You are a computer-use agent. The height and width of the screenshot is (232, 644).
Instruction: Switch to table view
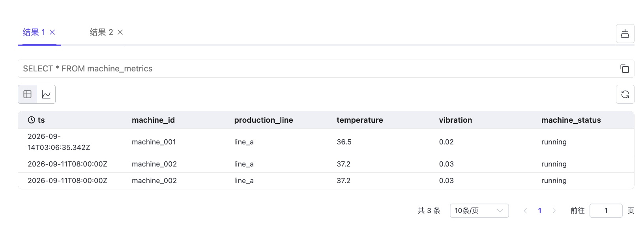tap(27, 94)
